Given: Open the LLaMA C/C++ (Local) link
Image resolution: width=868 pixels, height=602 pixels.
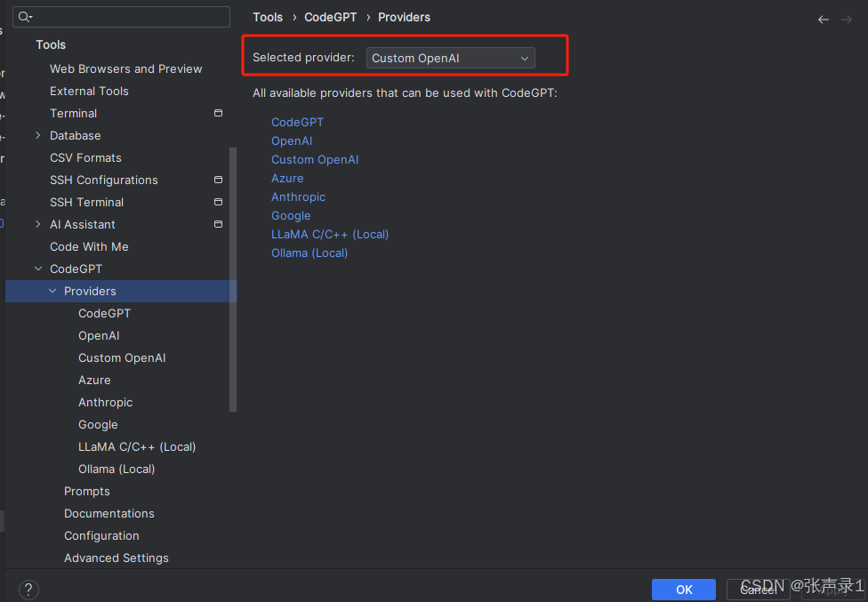Looking at the screenshot, I should (330, 235).
